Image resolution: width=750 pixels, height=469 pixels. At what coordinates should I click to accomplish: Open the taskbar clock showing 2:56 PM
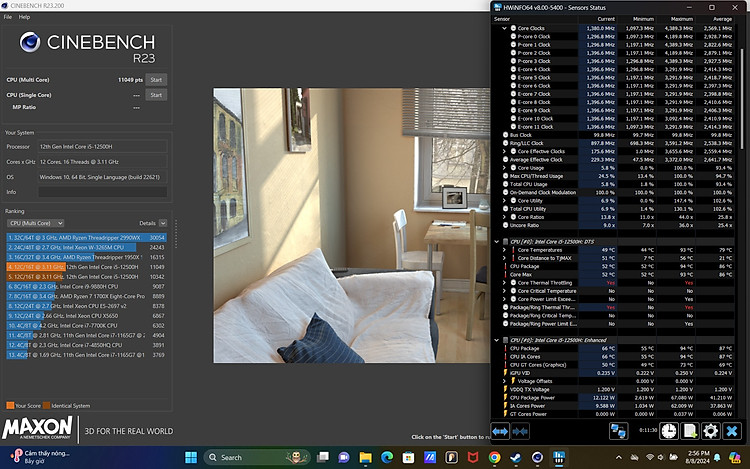699,457
